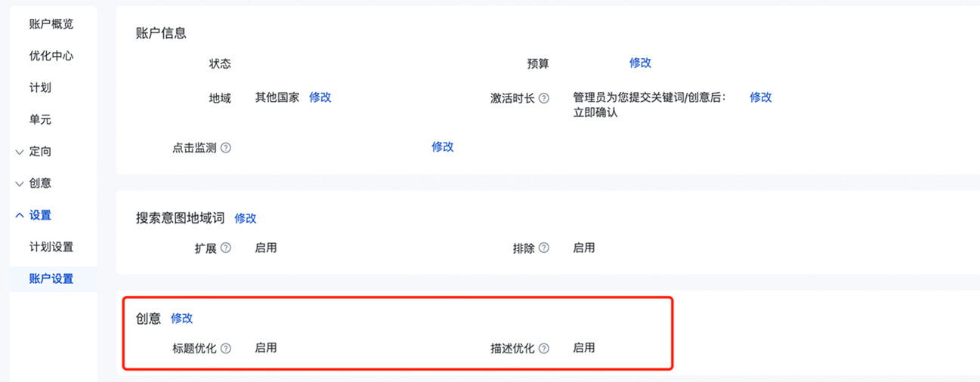The height and width of the screenshot is (382, 980).
Task: Click help icon beside 点击监测
Action: click(x=226, y=148)
